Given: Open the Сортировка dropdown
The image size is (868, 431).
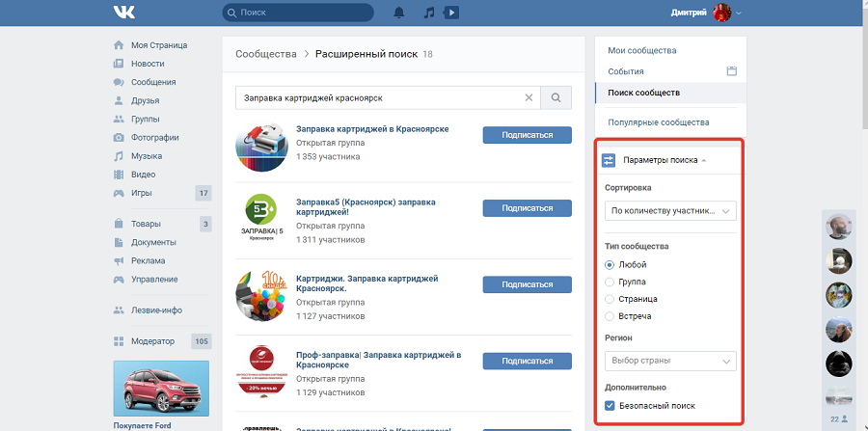Looking at the screenshot, I should (670, 211).
